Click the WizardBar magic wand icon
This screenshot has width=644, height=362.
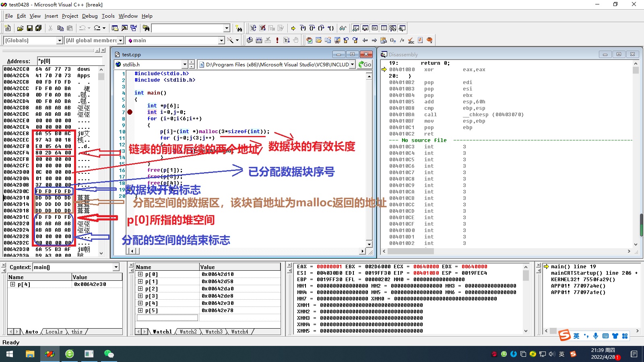[x=230, y=40]
